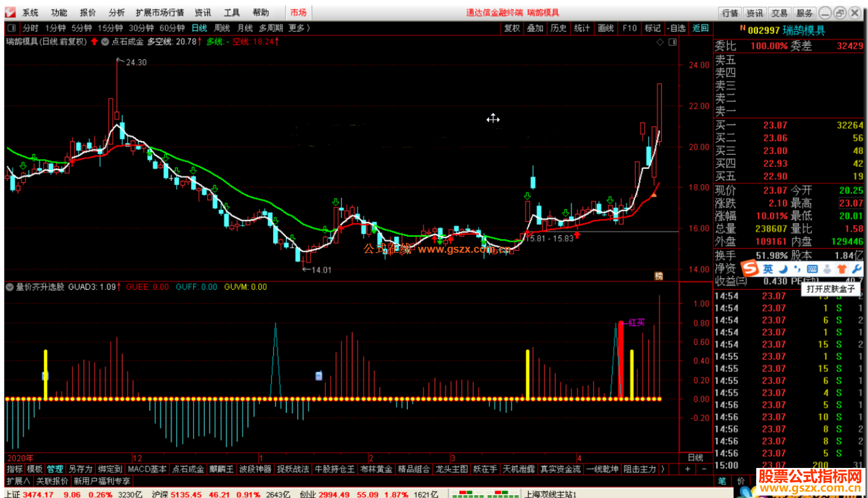Click the diamond icon at chart top right
The width and height of the screenshot is (868, 498).
(x=660, y=42)
